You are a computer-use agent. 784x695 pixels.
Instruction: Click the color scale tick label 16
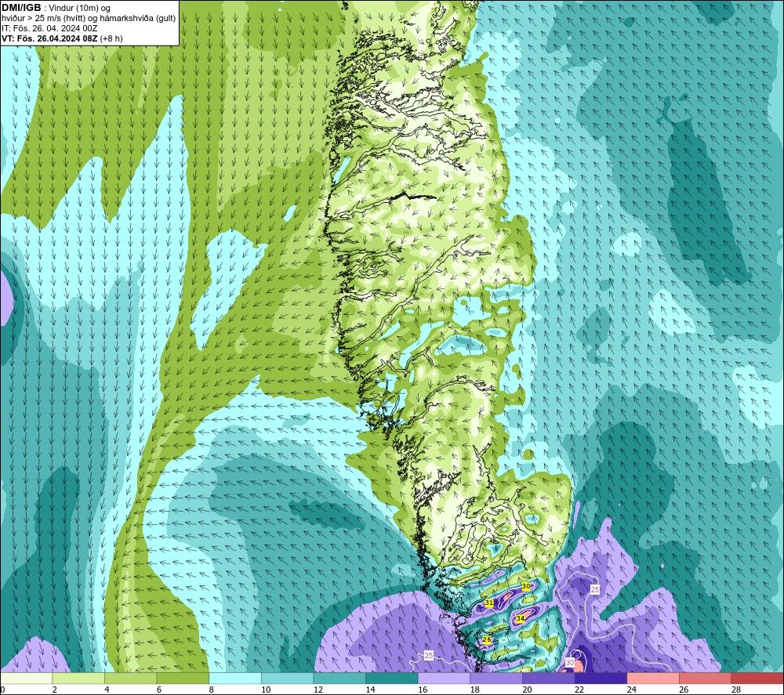[423, 690]
